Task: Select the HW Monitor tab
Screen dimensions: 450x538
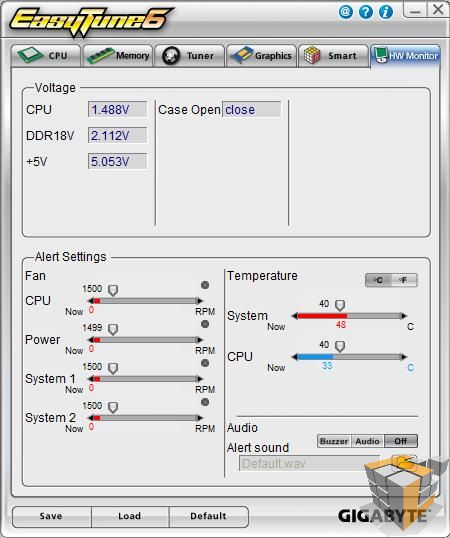Action: [x=405, y=56]
